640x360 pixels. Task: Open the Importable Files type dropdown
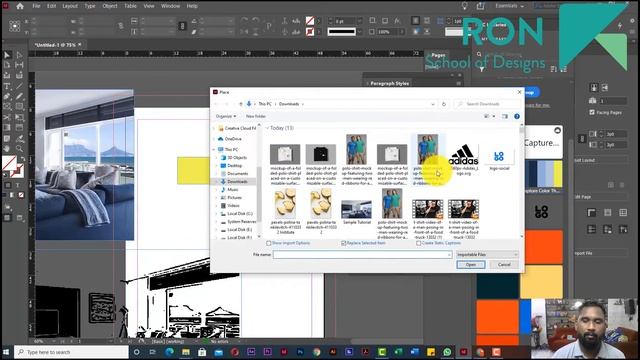pos(487,255)
